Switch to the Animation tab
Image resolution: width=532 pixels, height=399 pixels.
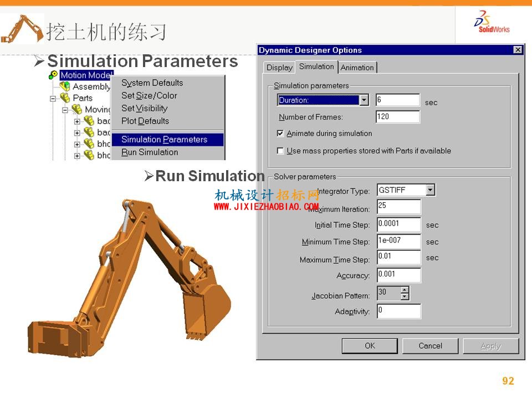(x=357, y=68)
